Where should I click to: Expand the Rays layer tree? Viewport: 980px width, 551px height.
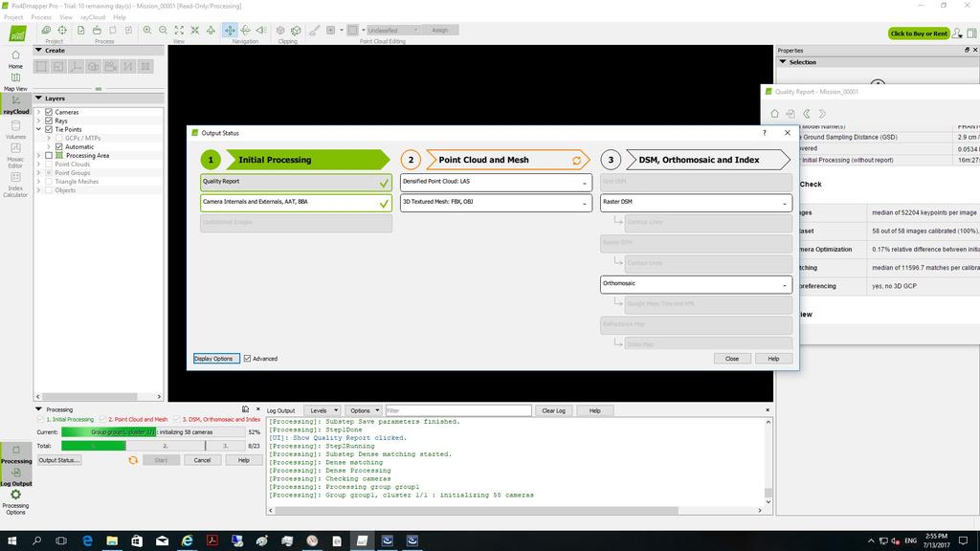click(x=38, y=121)
